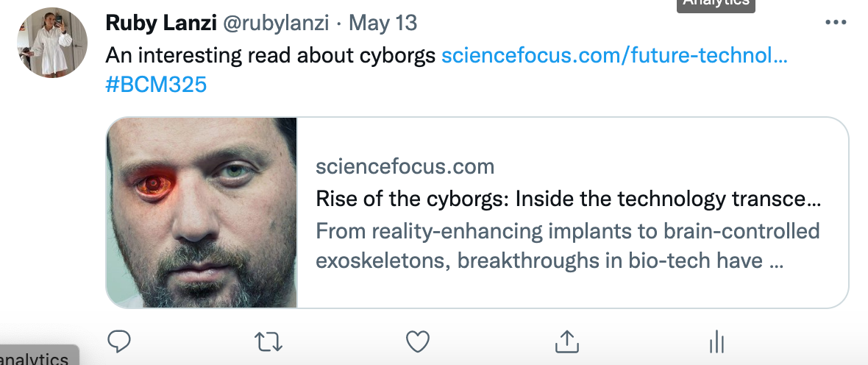
Task: Click the card description about reality-enhancing implants
Action: click(567, 231)
